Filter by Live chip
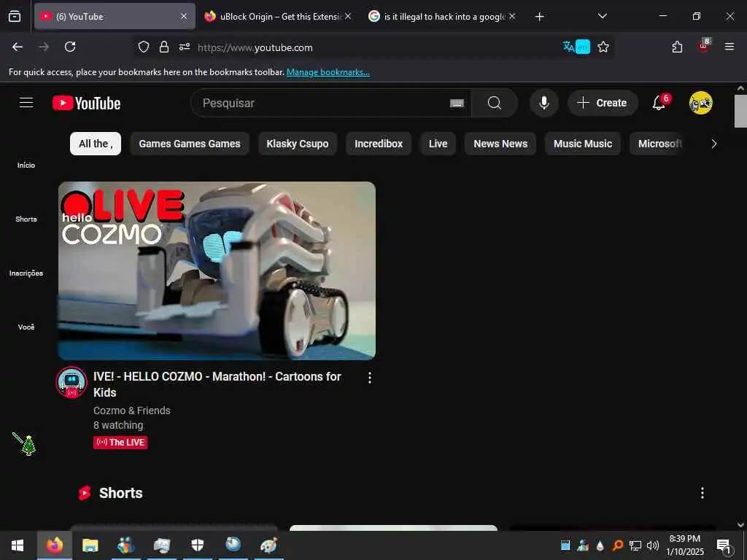Viewport: 747px width, 560px height. coord(438,144)
